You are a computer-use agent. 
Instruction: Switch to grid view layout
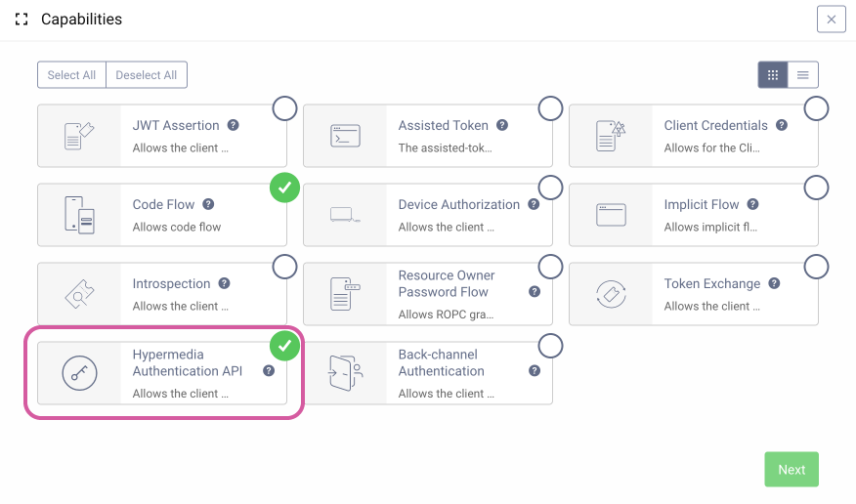[773, 75]
